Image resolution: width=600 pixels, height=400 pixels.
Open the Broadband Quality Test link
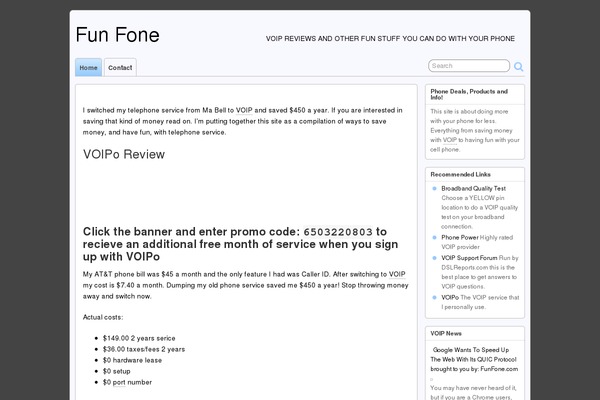point(473,188)
